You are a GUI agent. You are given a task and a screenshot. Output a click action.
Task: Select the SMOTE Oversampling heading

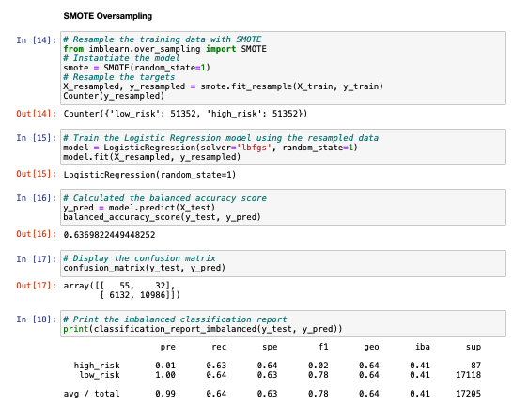pos(108,16)
